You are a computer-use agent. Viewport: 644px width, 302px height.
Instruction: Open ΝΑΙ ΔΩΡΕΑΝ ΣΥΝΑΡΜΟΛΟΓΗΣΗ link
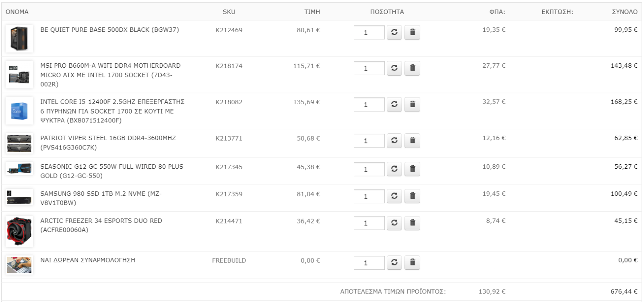coord(88,260)
